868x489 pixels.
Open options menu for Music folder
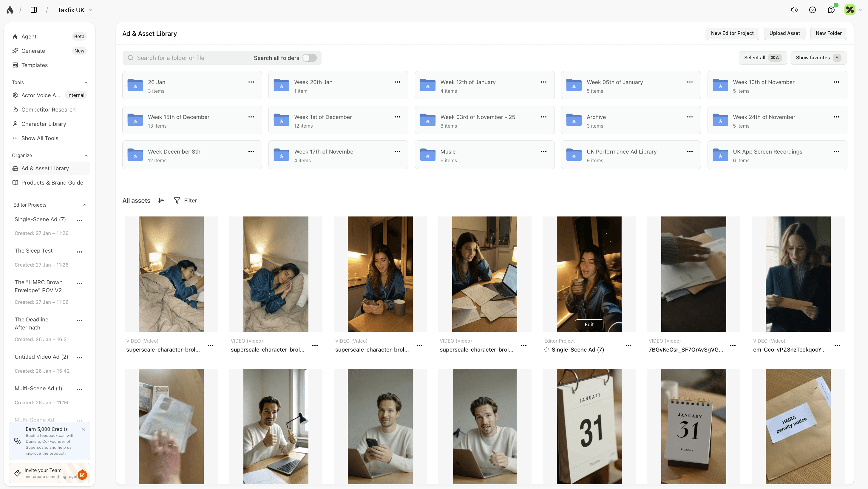pyautogui.click(x=543, y=151)
